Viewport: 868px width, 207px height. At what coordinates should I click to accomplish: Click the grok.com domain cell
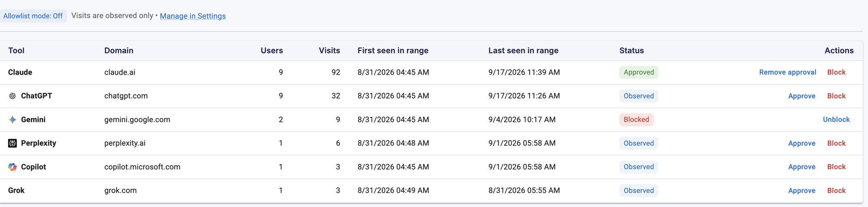[x=120, y=191]
